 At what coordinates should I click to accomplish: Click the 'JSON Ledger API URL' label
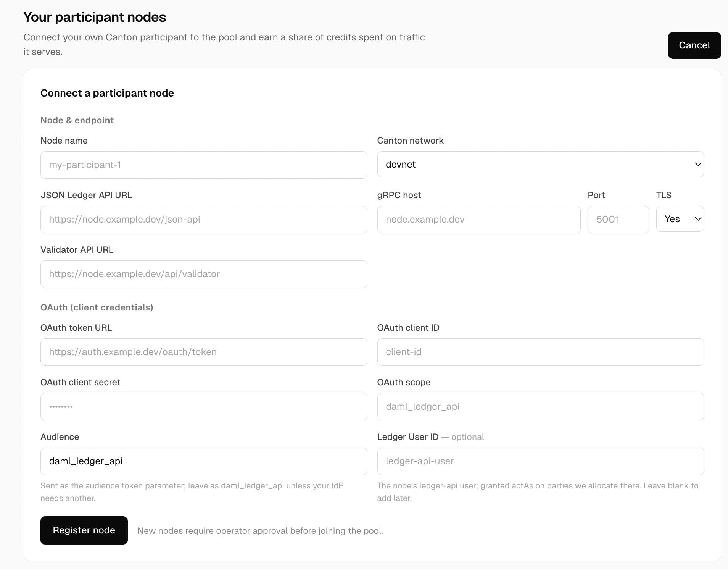tap(86, 195)
